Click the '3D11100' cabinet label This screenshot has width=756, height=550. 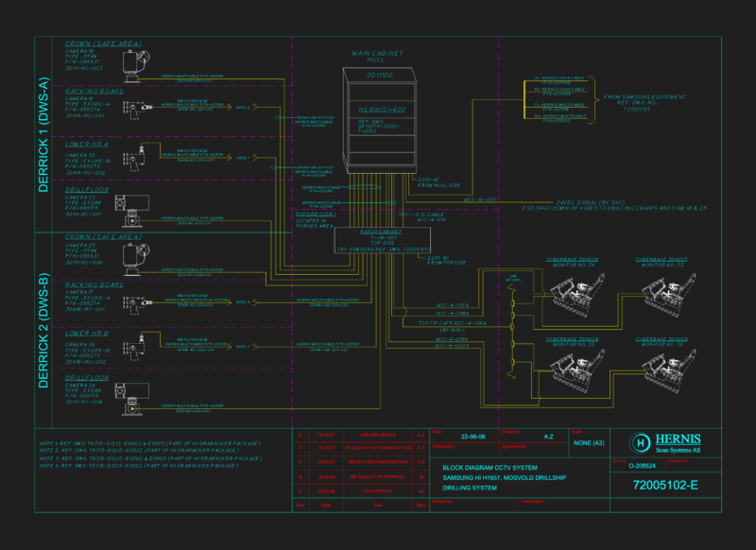pos(380,76)
